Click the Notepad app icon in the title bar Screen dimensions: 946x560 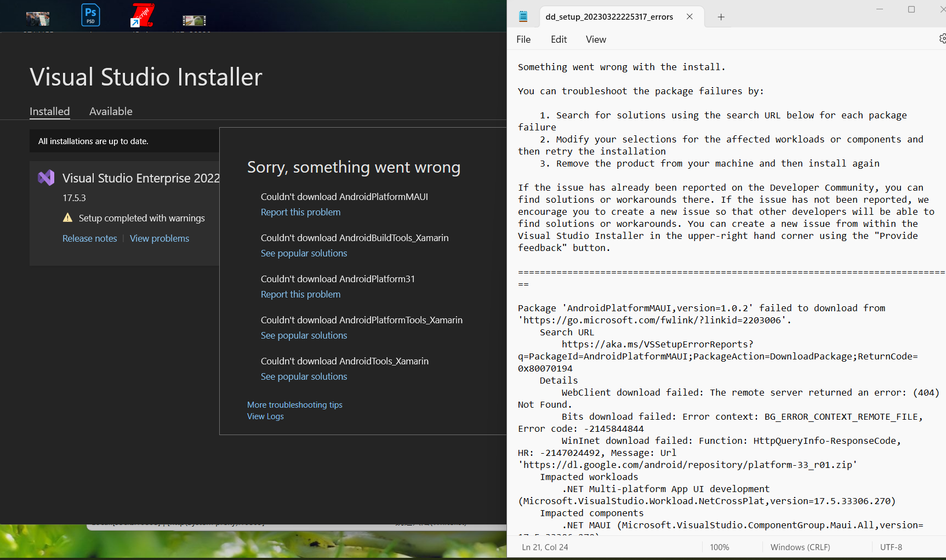523,16
